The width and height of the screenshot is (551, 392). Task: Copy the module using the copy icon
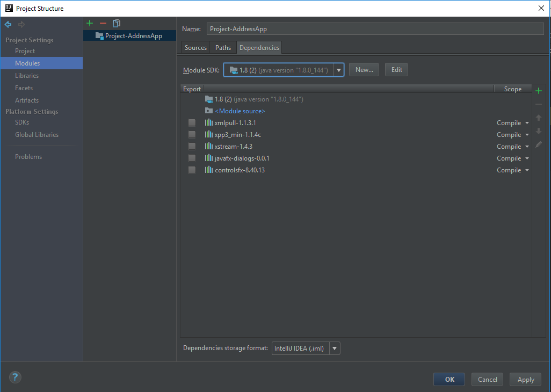(x=117, y=23)
